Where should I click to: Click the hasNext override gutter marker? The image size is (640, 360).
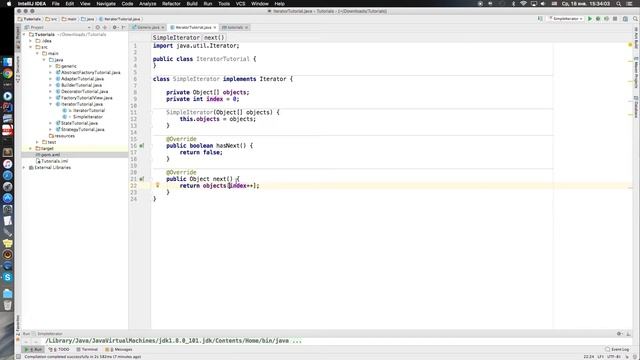point(142,146)
